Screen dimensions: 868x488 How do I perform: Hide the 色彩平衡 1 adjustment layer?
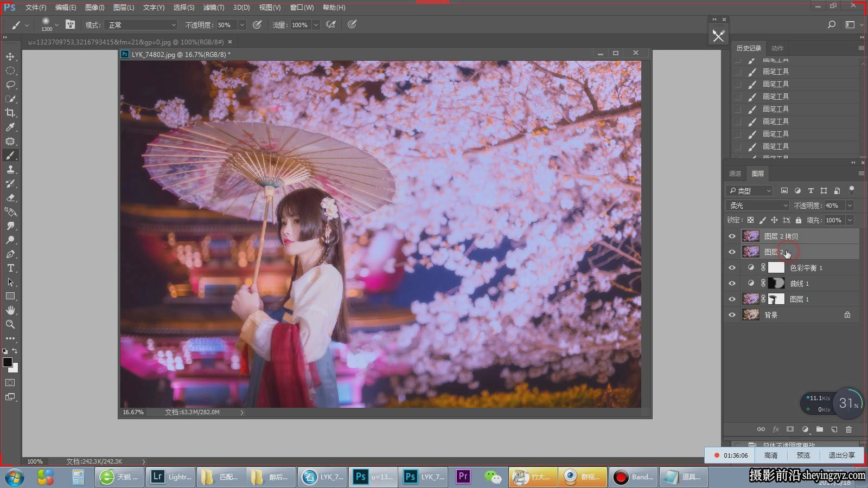point(732,268)
